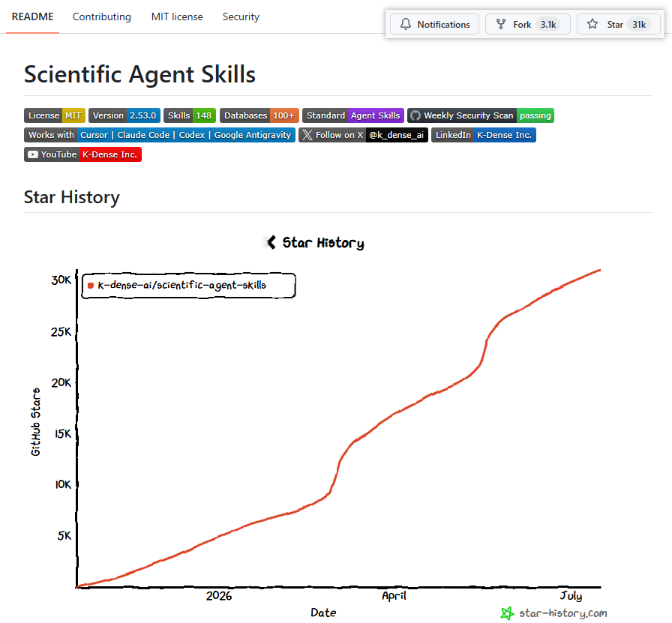672x623 pixels.
Task: Click the 20K axis label
Action: pos(61,382)
